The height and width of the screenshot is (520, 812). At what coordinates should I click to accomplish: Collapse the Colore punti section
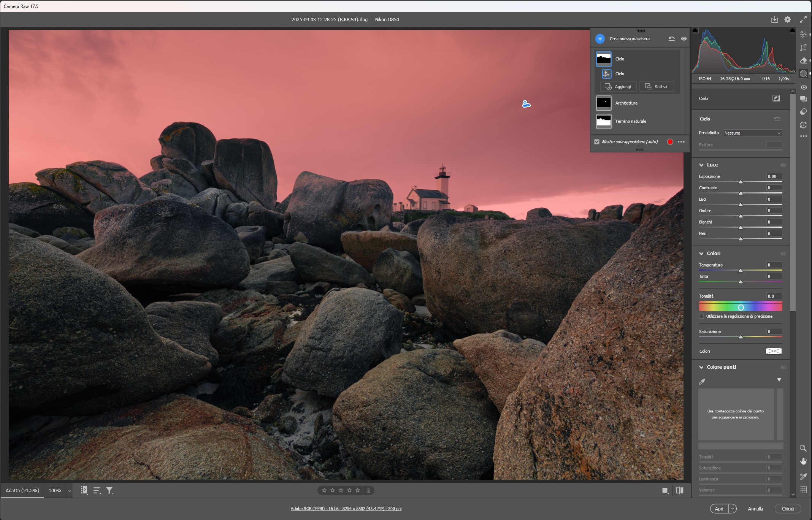tap(701, 367)
